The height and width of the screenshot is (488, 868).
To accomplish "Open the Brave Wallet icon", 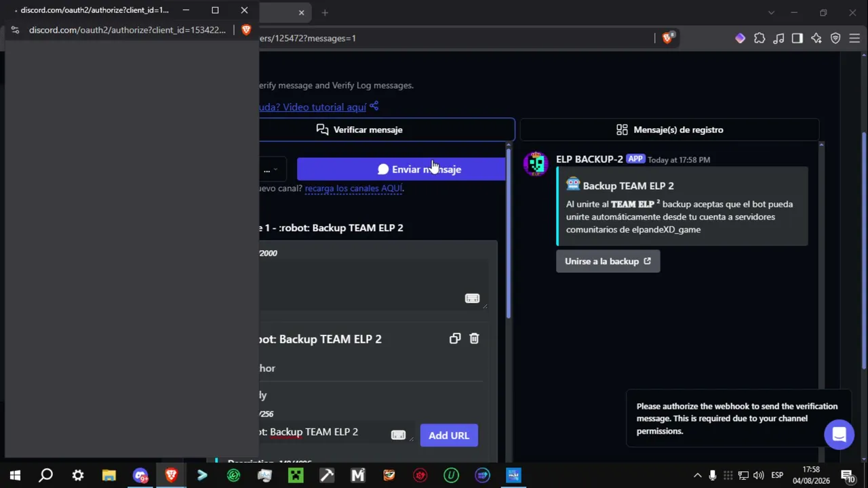I will coord(740,39).
